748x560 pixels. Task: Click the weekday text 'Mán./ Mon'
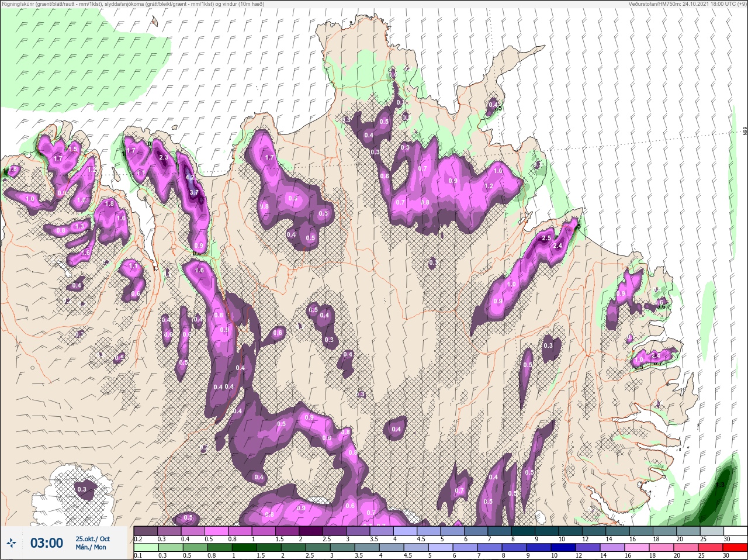tap(91, 548)
